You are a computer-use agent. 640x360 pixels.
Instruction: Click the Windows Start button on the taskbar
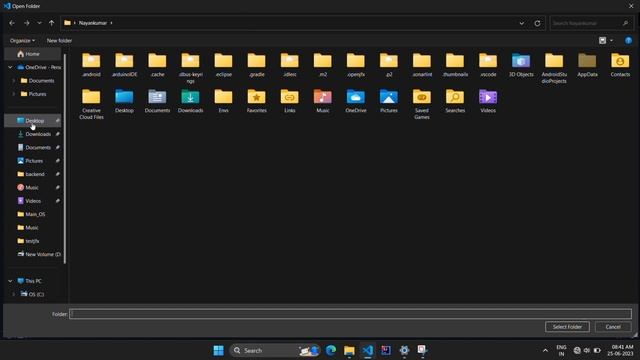pyautogui.click(x=218, y=350)
